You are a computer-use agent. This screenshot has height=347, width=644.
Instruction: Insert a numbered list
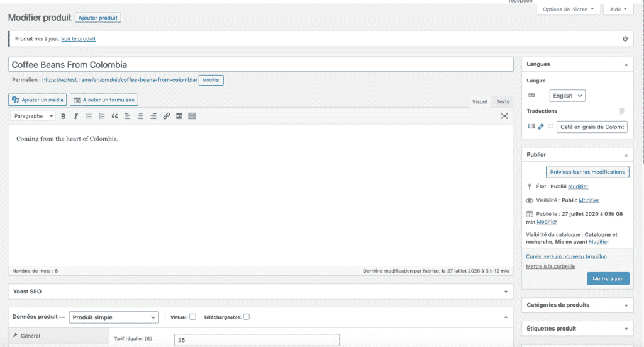pos(102,117)
